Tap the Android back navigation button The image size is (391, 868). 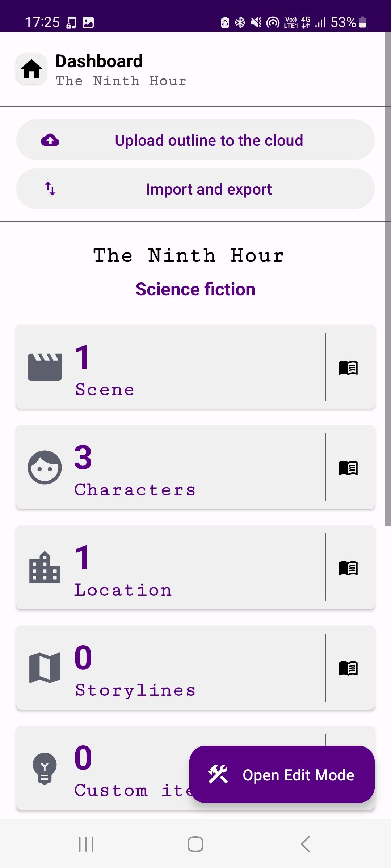click(305, 844)
